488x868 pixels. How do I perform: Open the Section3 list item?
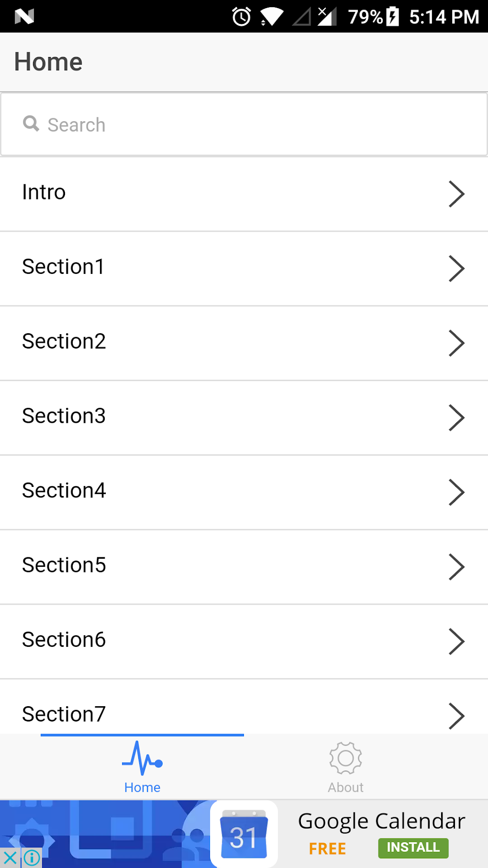tap(244, 418)
